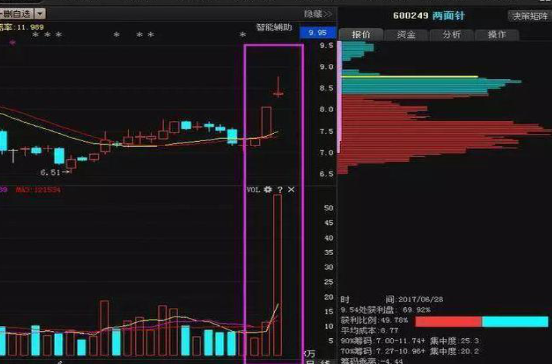Click the blue 9.95 price tag

318,32
